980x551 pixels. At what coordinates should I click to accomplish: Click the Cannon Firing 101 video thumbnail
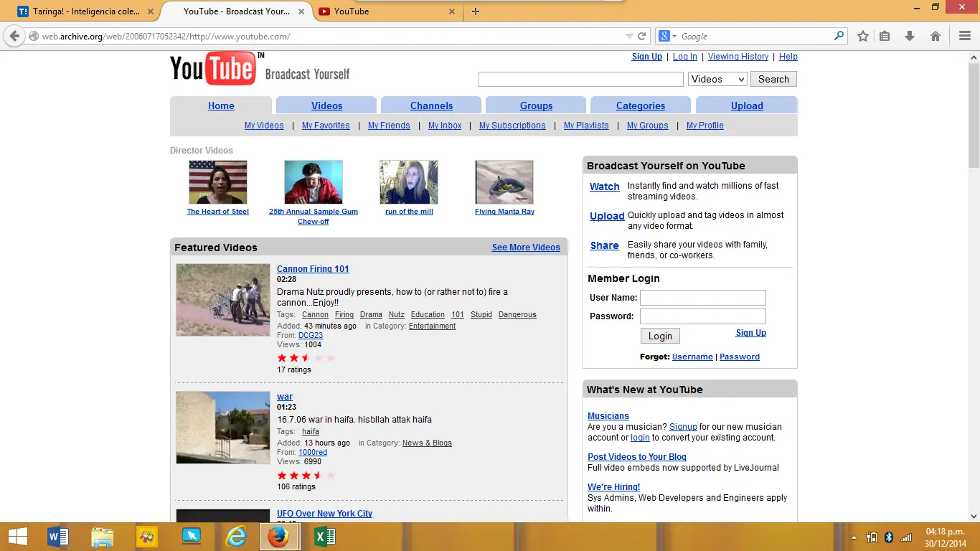point(223,300)
